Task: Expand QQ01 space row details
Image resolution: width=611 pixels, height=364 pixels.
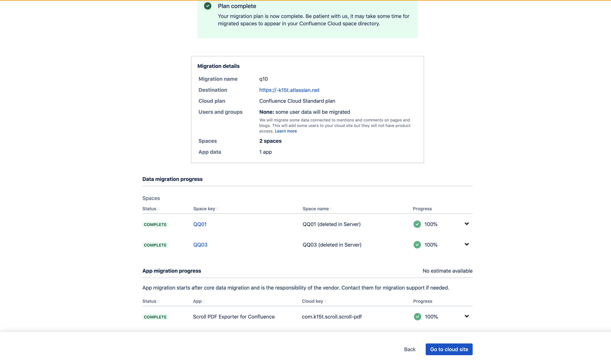Action: (x=467, y=224)
